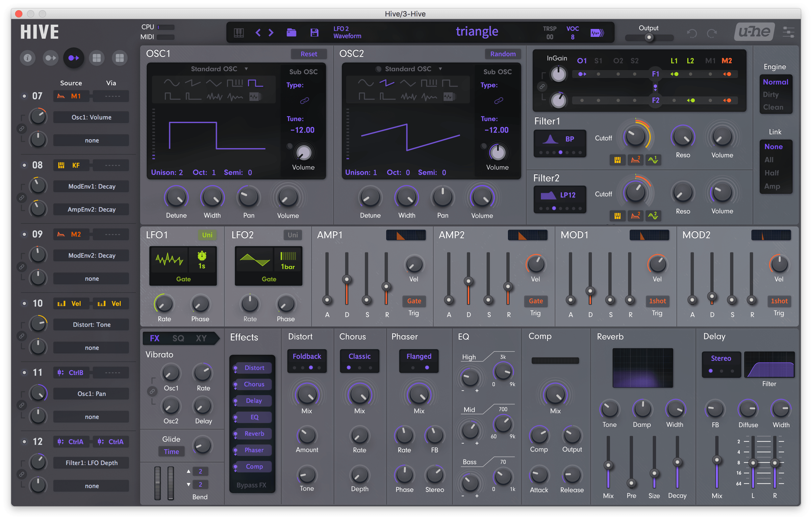Viewport: 812px width, 520px height.
Task: Save preset with the floppy disk icon
Action: coord(314,32)
